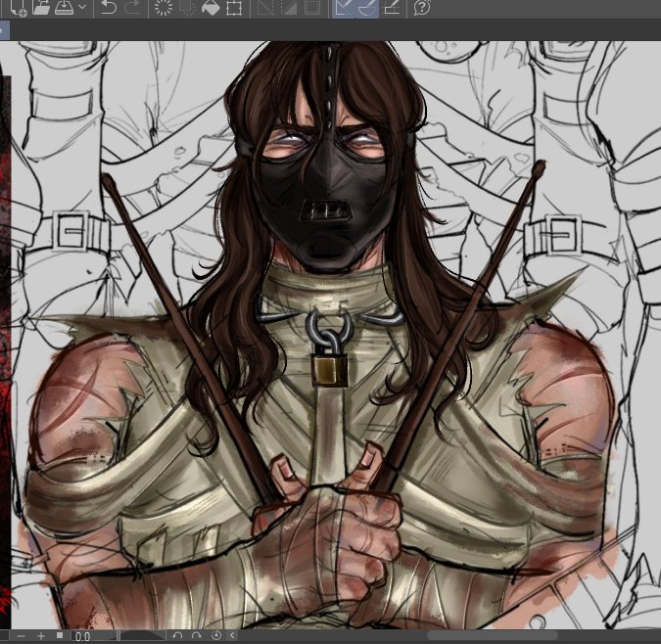The width and height of the screenshot is (661, 644).
Task: Toggle Snap to Ruler button
Action: pyautogui.click(x=344, y=8)
